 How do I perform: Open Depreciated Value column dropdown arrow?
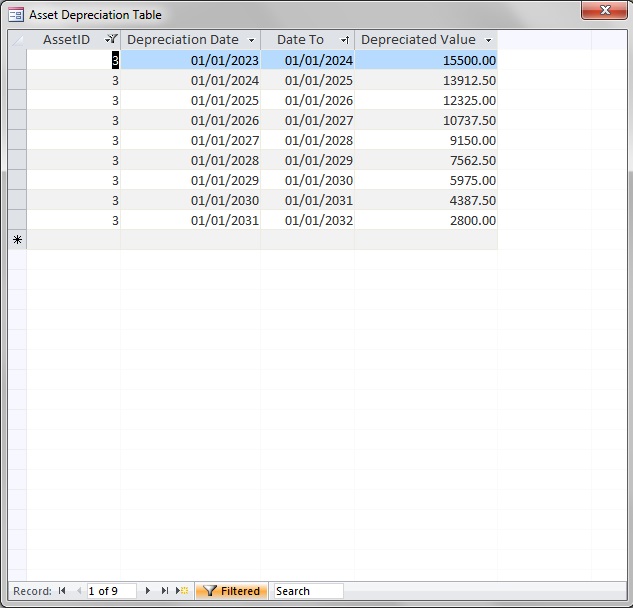(488, 41)
